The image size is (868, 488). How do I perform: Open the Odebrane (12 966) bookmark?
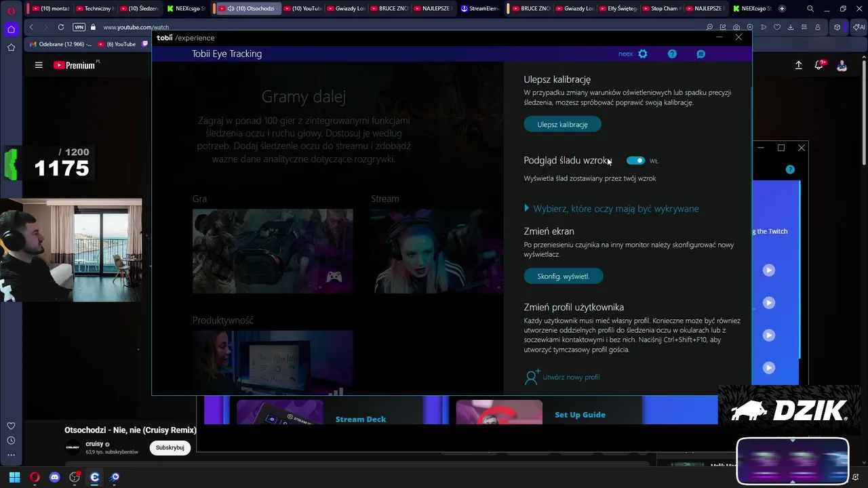point(60,44)
